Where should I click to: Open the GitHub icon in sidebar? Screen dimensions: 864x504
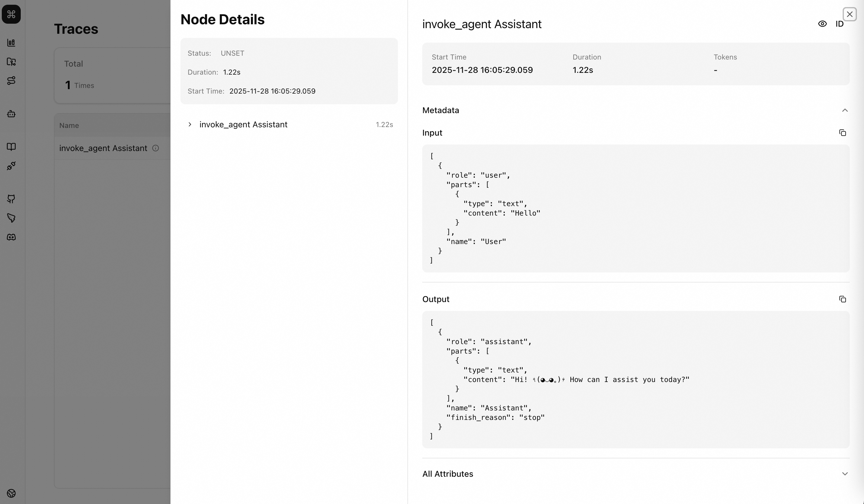point(11,199)
